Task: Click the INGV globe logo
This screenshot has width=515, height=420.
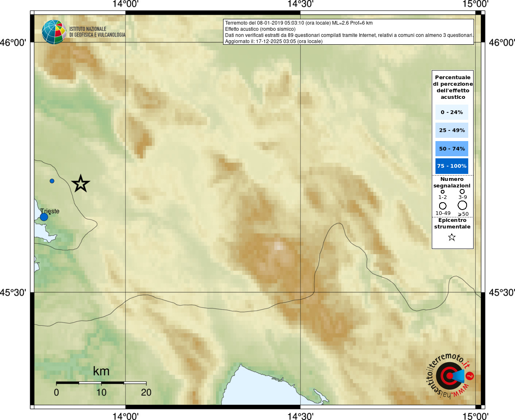Action: (54, 32)
